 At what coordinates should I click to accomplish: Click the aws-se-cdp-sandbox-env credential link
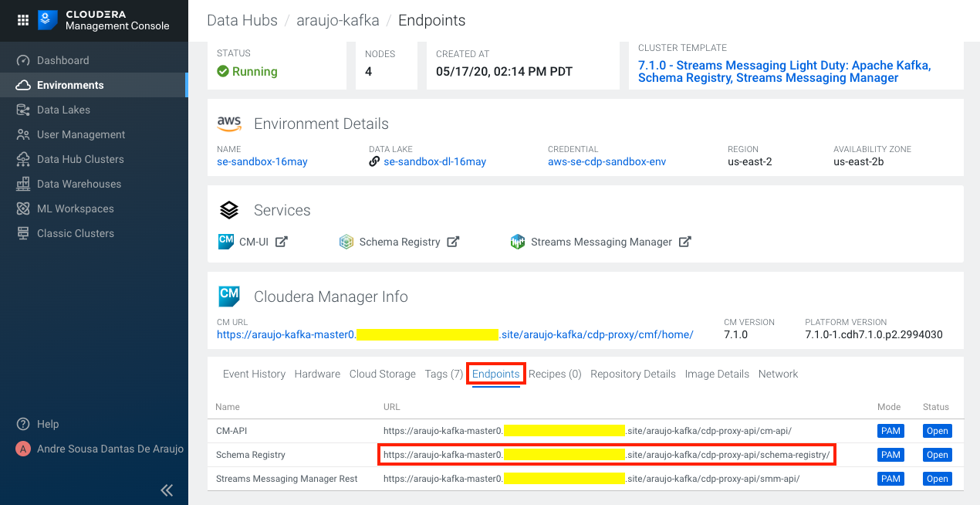tap(607, 161)
